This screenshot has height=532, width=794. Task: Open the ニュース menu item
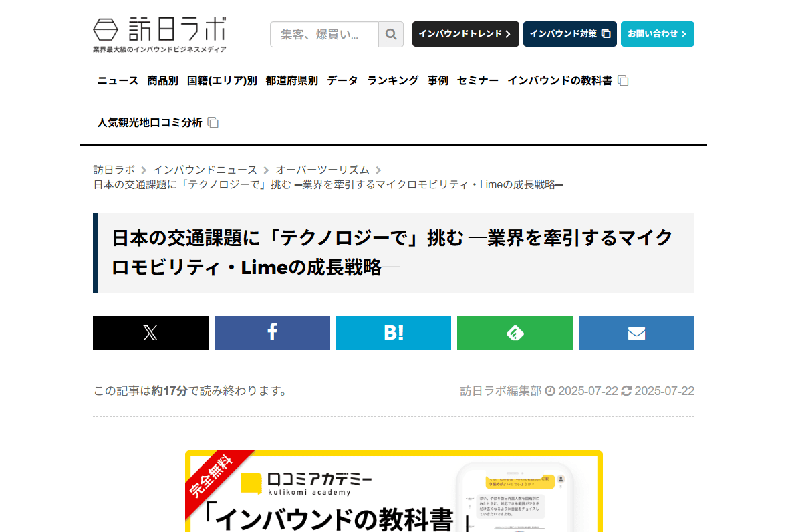(x=118, y=80)
